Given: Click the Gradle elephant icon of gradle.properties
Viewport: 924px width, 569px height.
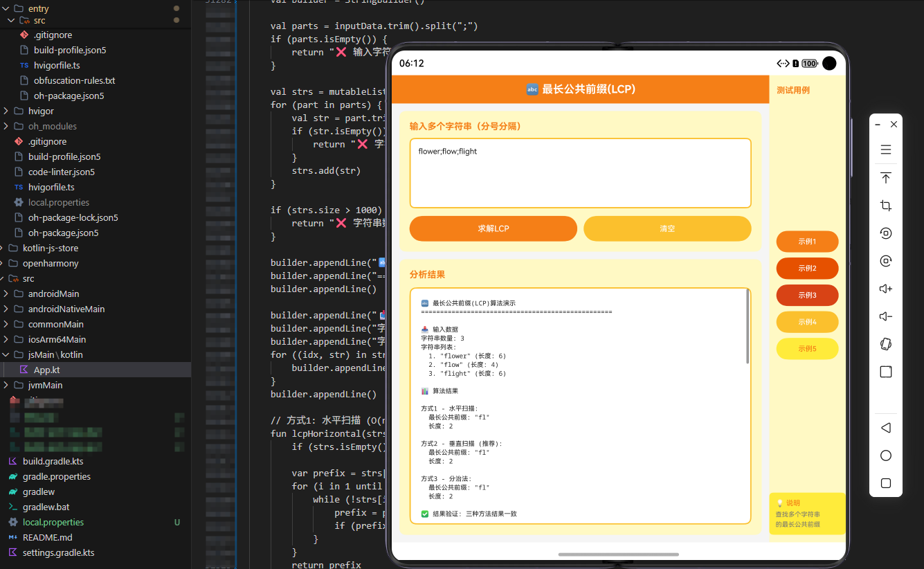Looking at the screenshot, I should pyautogui.click(x=12, y=476).
